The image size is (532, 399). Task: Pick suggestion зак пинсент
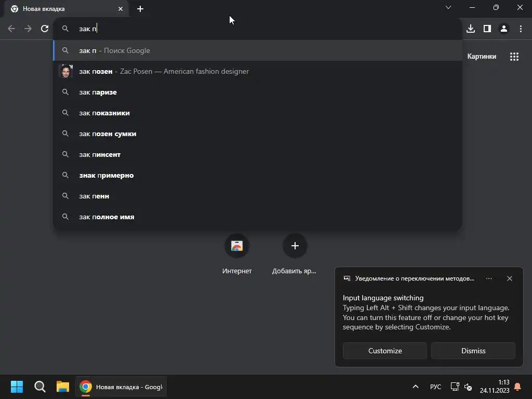(x=258, y=154)
